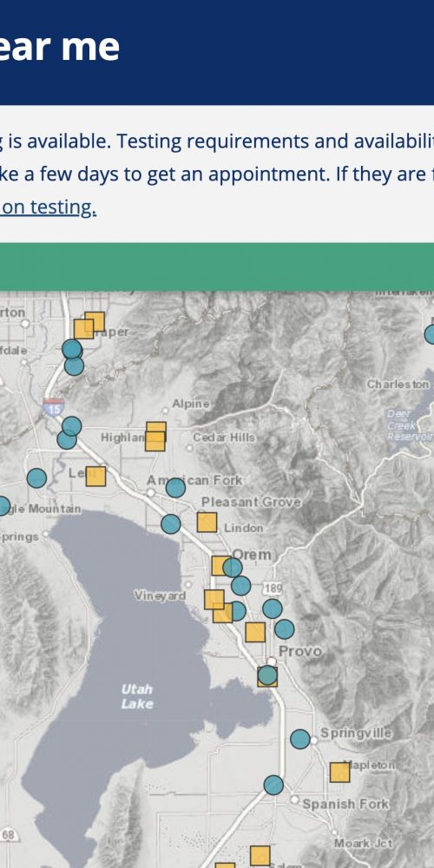Click the green banner bar above map

[217, 266]
